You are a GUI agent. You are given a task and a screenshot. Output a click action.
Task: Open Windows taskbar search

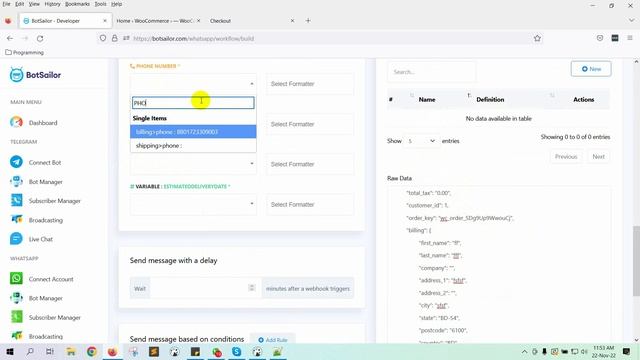pos(30,351)
